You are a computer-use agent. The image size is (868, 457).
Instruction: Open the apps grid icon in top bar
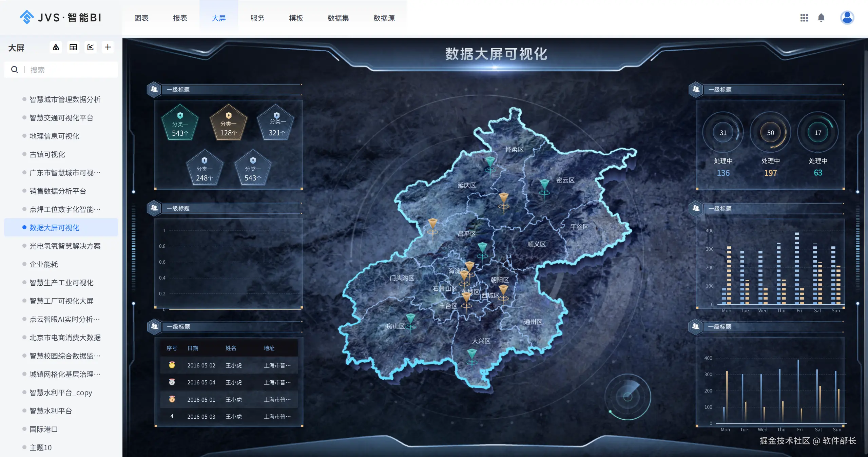pyautogui.click(x=804, y=18)
